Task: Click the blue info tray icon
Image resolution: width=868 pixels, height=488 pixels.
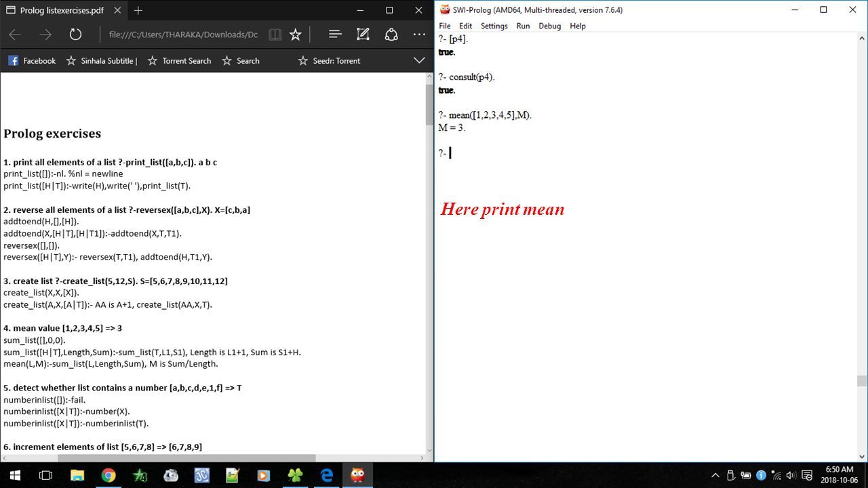Action: click(761, 475)
